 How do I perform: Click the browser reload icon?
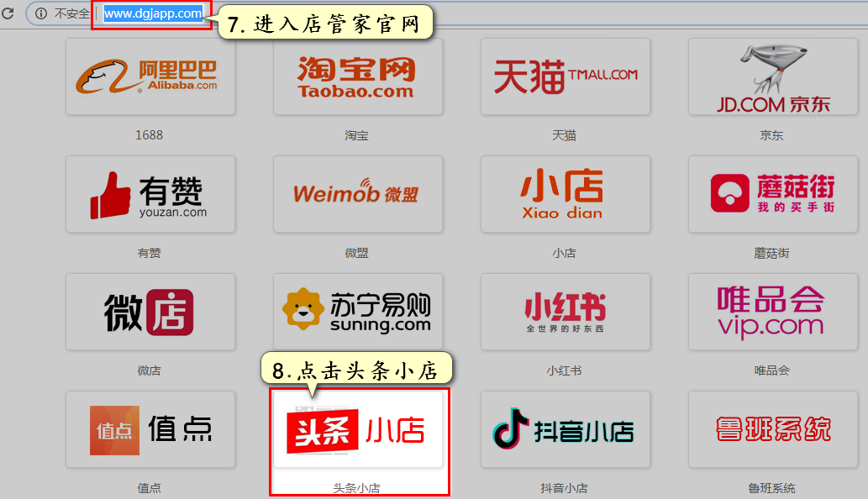tap(8, 13)
